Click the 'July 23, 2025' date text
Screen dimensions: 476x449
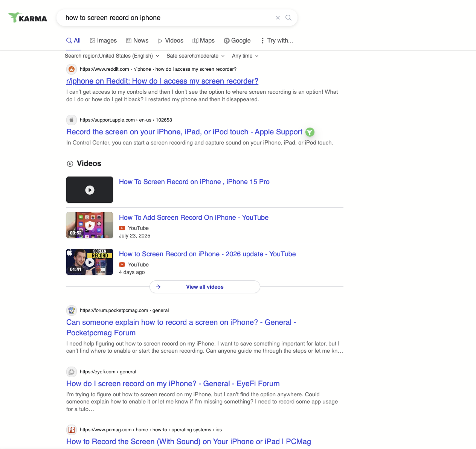[x=134, y=236]
